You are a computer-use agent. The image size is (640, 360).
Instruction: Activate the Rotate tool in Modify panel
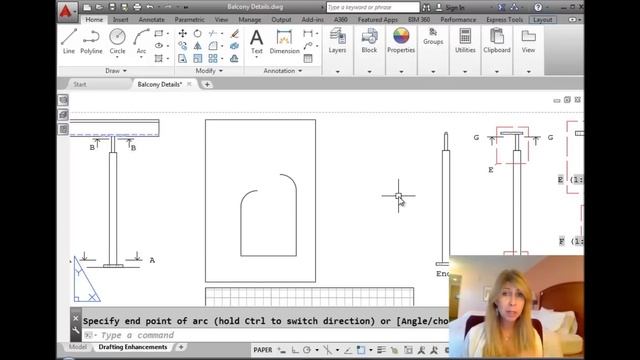[198, 33]
